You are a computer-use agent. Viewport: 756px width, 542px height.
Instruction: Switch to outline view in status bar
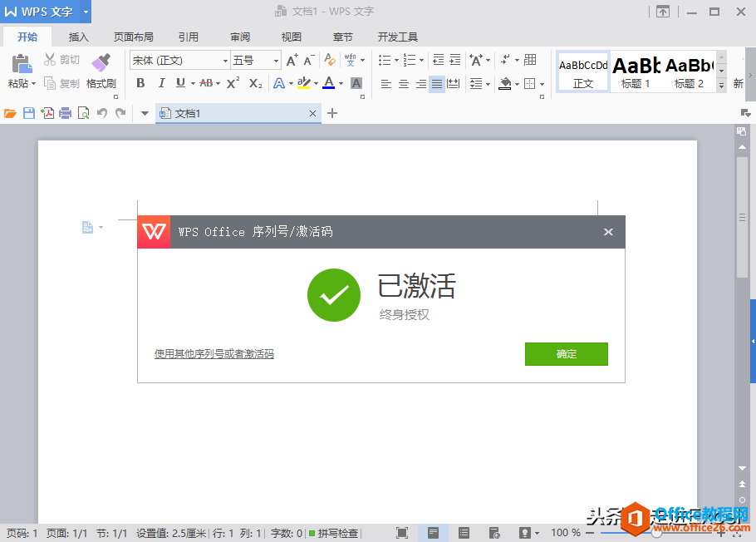(464, 533)
